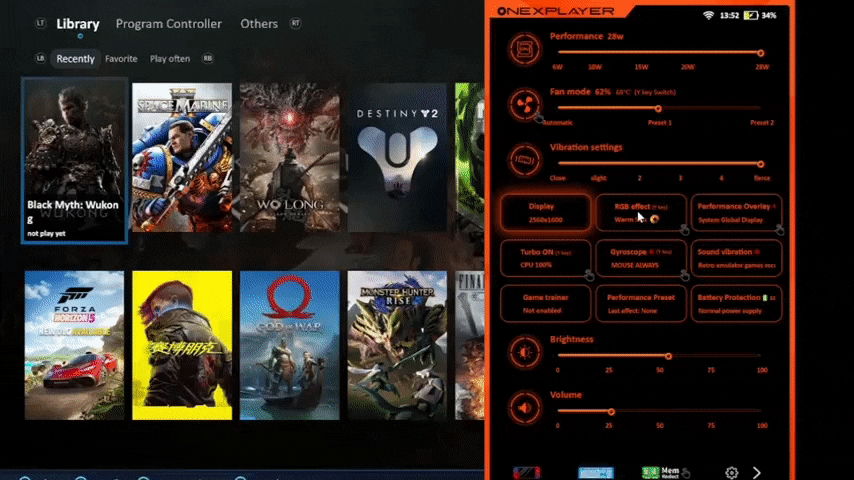854x480 pixels.
Task: Switch to the Program Controller tab
Action: point(169,24)
